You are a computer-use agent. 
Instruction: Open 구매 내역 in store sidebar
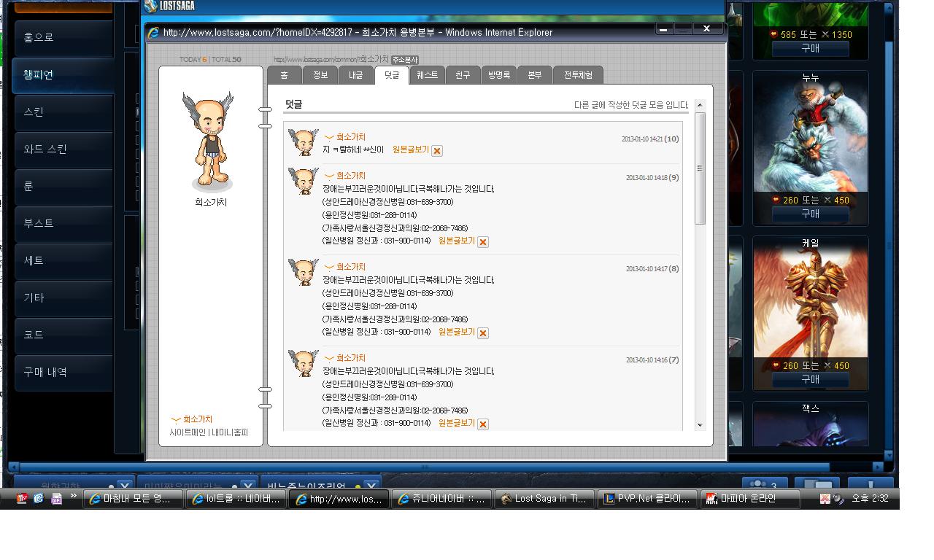63,373
